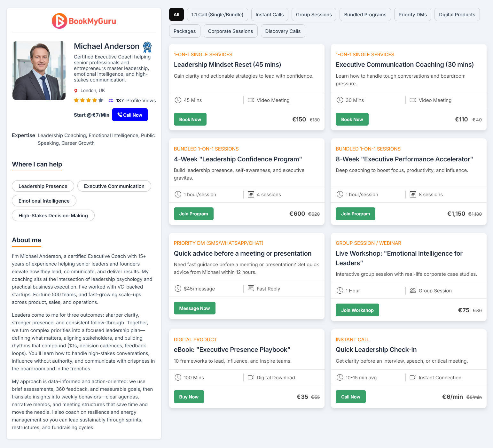Click the Group Session people icon
This screenshot has width=493, height=448.
click(x=413, y=291)
